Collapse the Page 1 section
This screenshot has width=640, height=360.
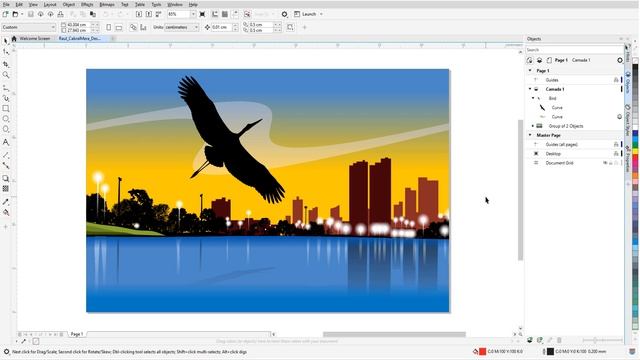530,71
